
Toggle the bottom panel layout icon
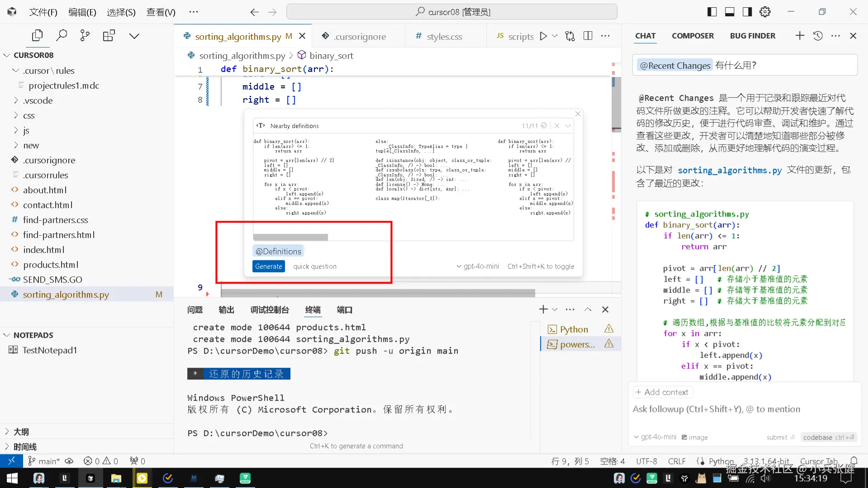pos(730,12)
